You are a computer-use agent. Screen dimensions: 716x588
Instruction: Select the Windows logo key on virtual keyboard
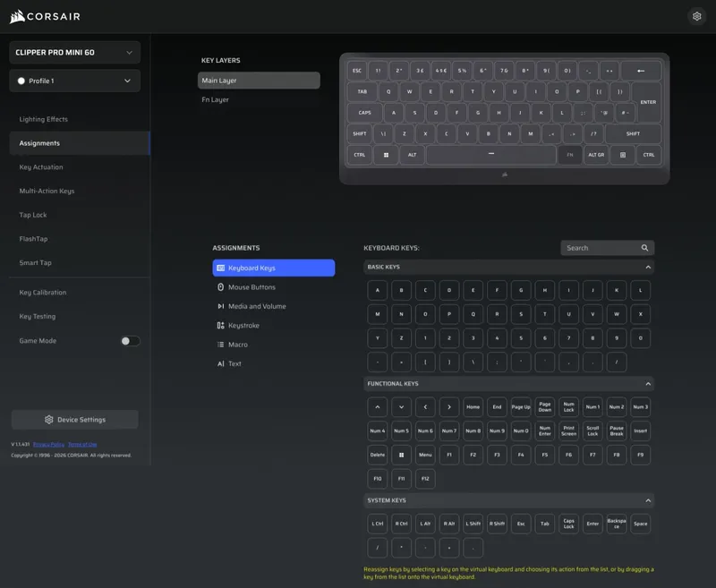(x=386, y=155)
